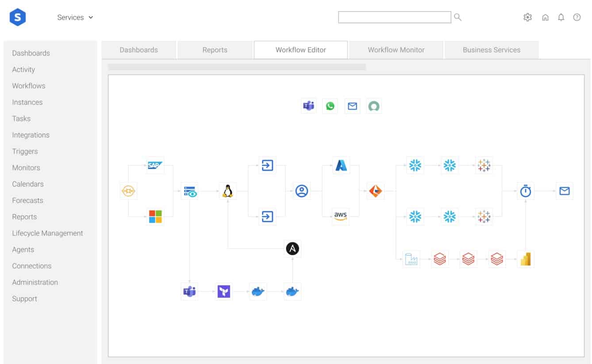This screenshot has width=592, height=364.
Task: Select the Ansible automation node
Action: [292, 249]
